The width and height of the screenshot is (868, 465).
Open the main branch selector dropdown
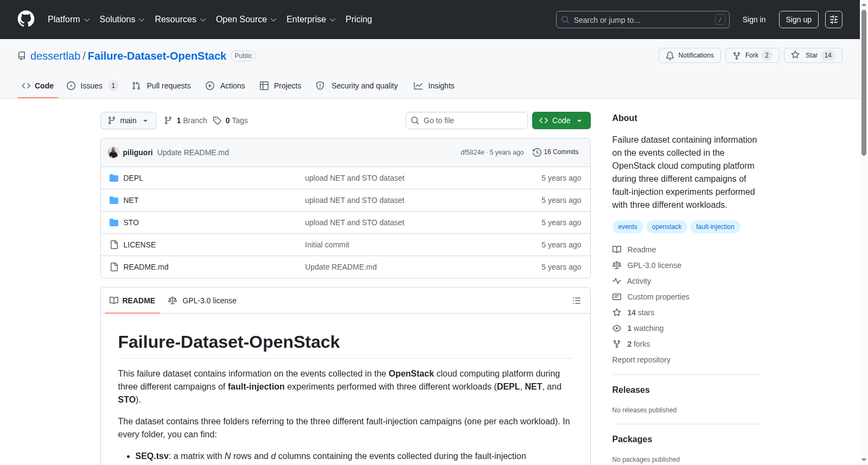click(129, 120)
